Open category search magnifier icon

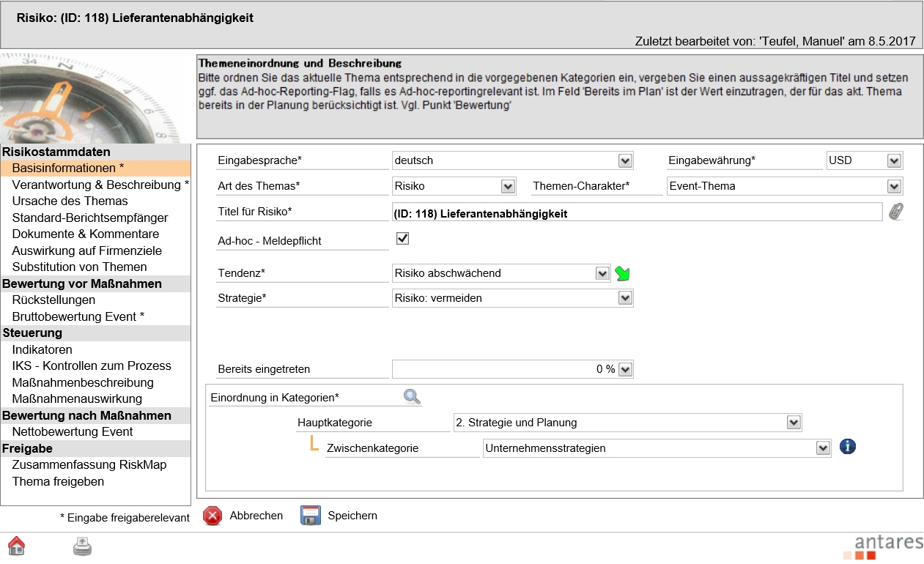[412, 397]
